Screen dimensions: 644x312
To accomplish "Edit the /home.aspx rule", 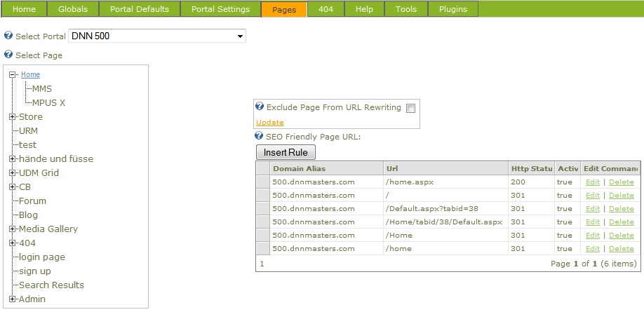I will point(593,182).
